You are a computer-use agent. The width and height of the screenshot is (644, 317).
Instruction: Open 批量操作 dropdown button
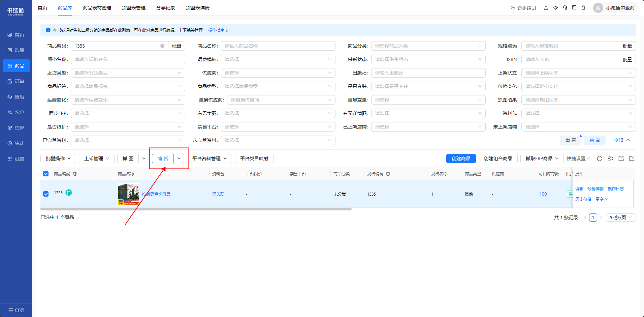pos(58,158)
